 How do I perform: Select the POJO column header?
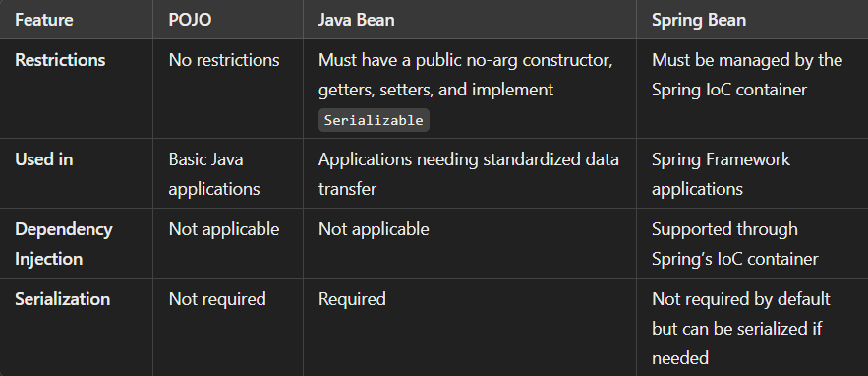(190, 20)
